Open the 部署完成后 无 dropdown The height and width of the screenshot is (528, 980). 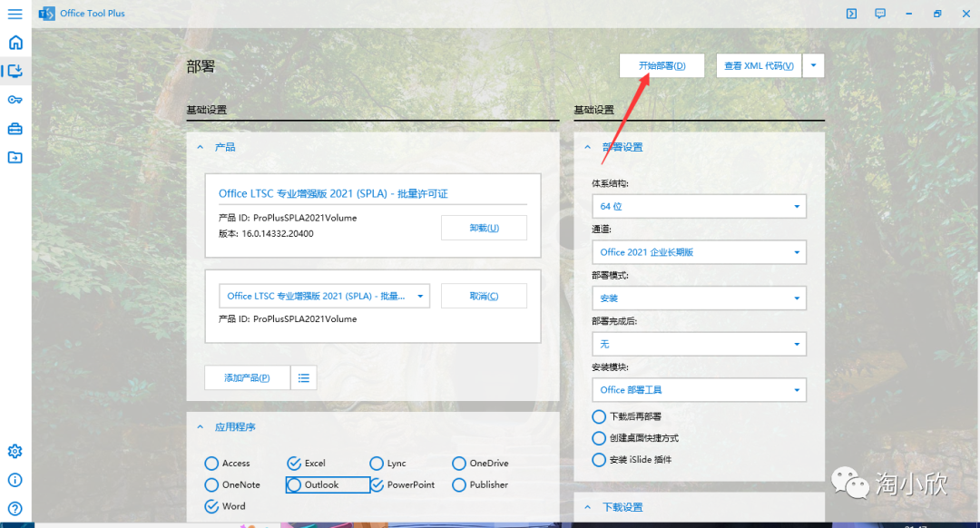pos(699,345)
